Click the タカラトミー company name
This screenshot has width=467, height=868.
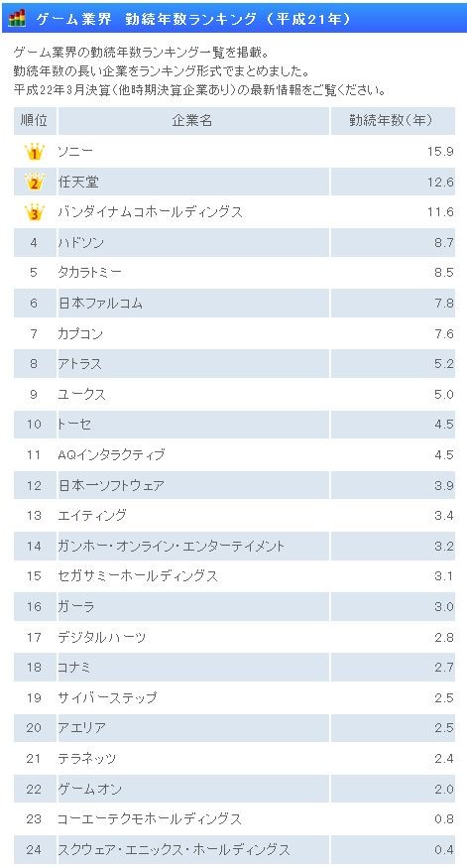pyautogui.click(x=89, y=273)
